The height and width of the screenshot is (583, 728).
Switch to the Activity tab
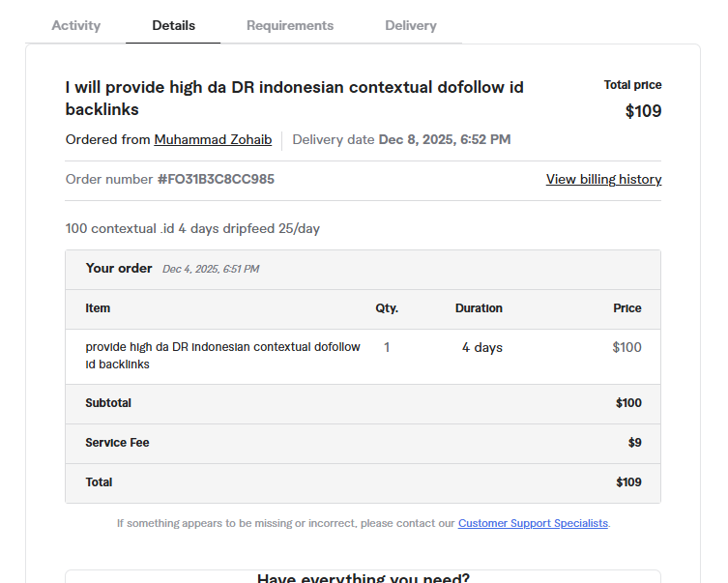point(75,26)
